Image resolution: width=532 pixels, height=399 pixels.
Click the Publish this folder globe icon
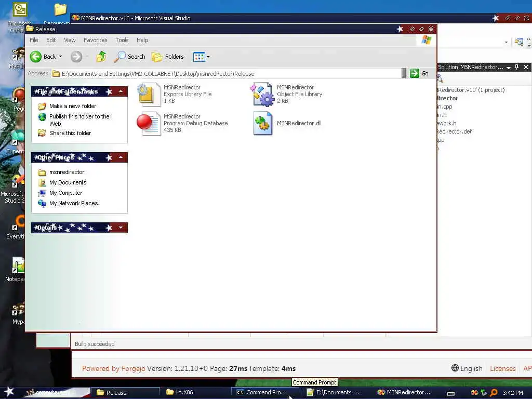point(42,117)
